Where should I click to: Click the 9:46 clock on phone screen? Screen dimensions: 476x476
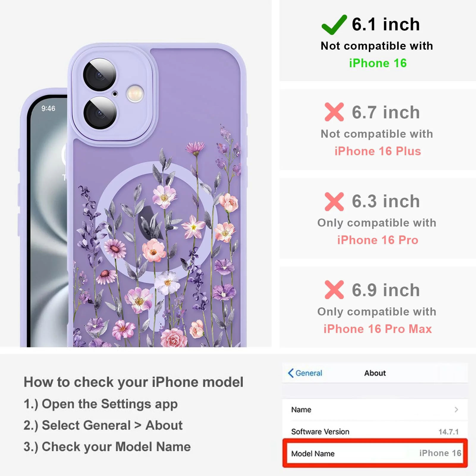(48, 108)
